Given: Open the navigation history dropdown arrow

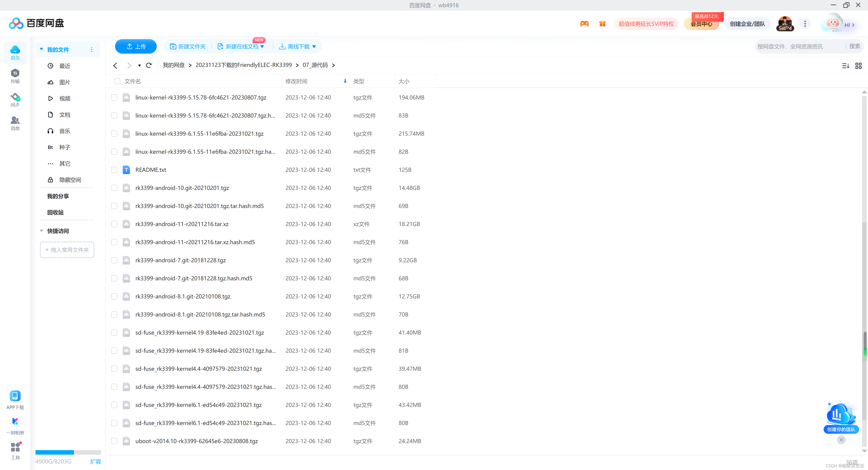Looking at the screenshot, I should pyautogui.click(x=139, y=66).
